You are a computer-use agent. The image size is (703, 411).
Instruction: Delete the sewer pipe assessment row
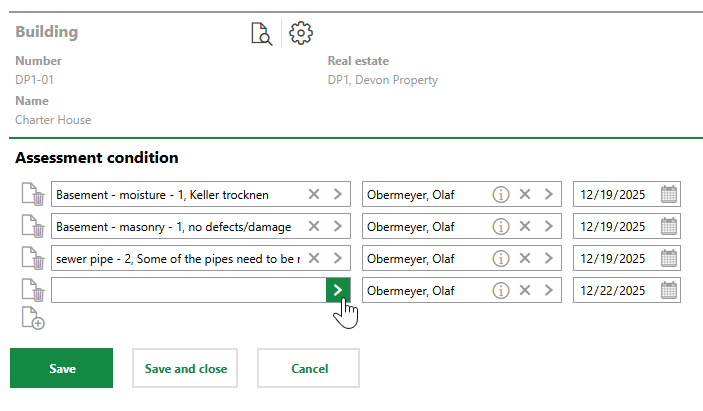point(32,259)
